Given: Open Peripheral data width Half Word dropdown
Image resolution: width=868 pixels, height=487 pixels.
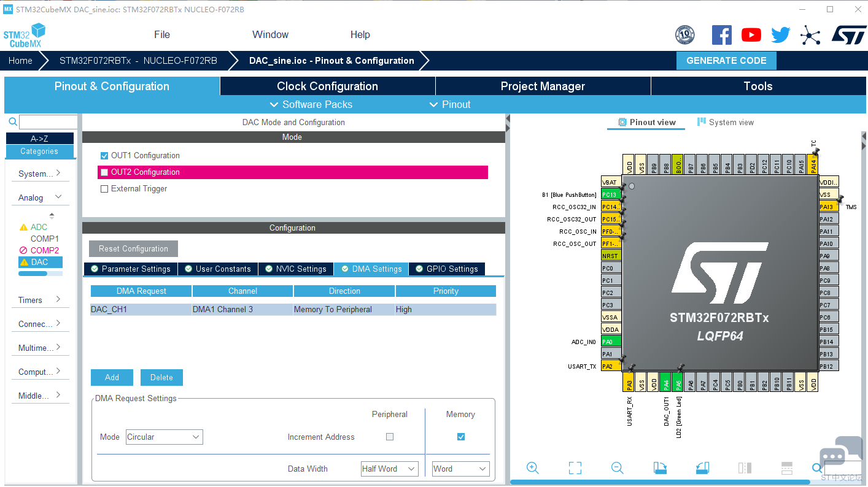Looking at the screenshot, I should click(x=390, y=469).
